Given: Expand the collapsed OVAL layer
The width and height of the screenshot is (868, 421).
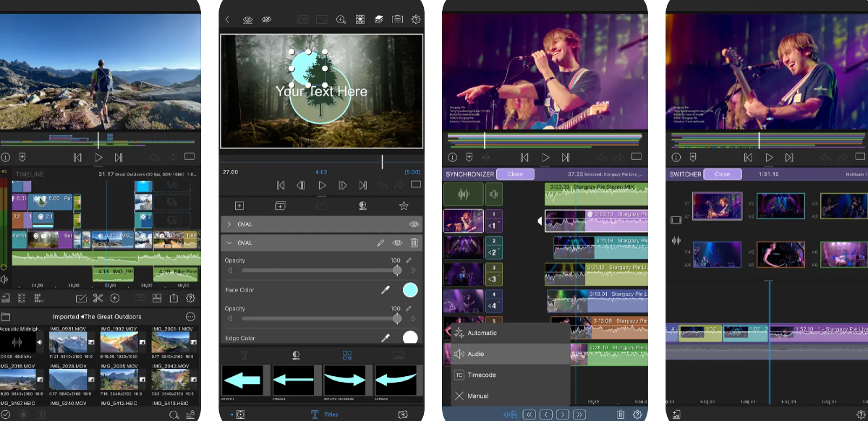Looking at the screenshot, I should 229,224.
